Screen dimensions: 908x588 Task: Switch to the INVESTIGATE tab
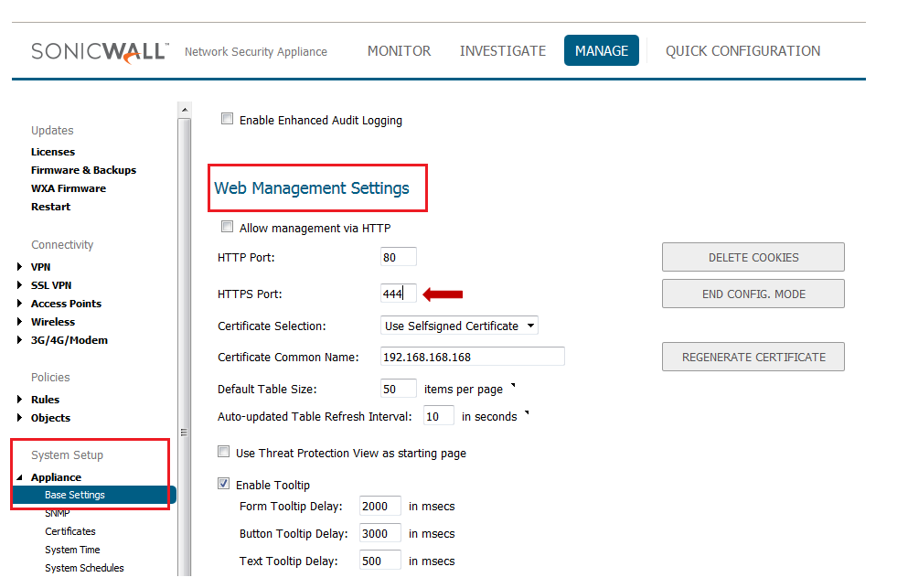(503, 51)
